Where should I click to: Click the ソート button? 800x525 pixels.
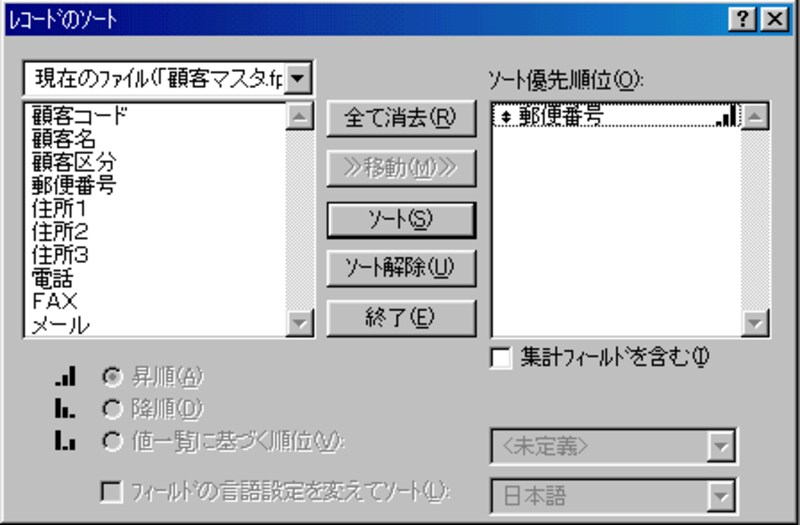[401, 220]
